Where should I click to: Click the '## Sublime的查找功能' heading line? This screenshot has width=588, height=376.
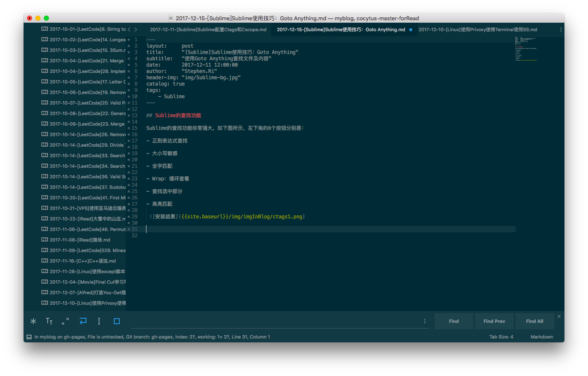pyautogui.click(x=174, y=115)
